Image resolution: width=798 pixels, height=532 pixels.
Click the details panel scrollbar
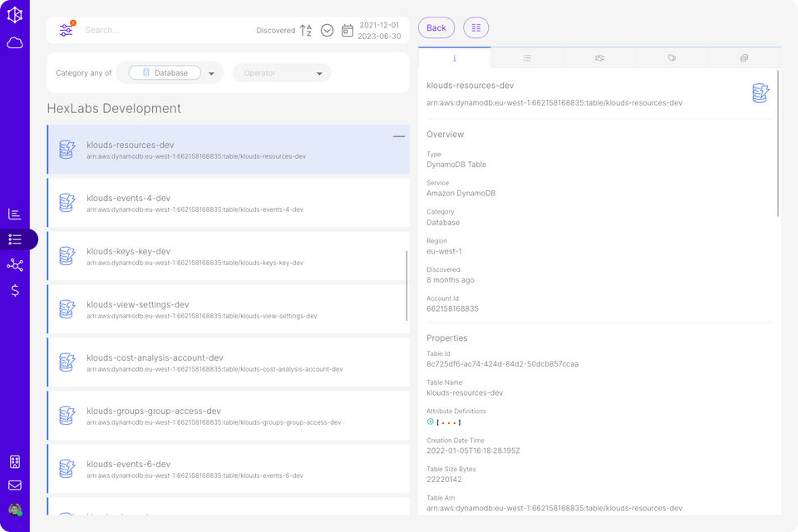click(778, 144)
